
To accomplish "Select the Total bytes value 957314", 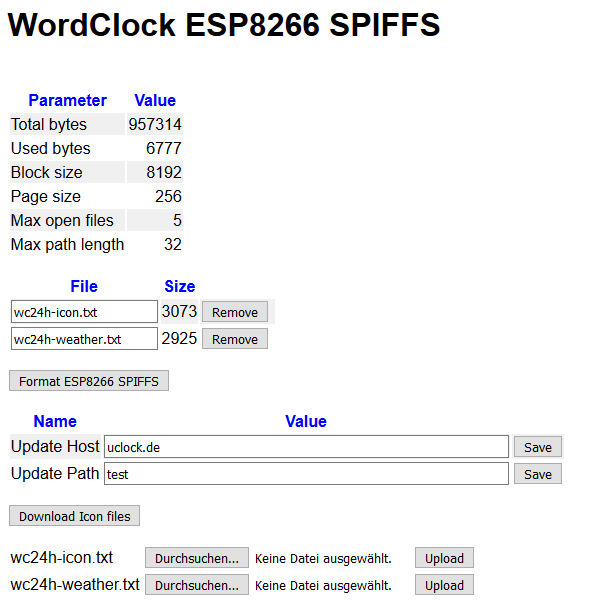I will click(x=155, y=125).
